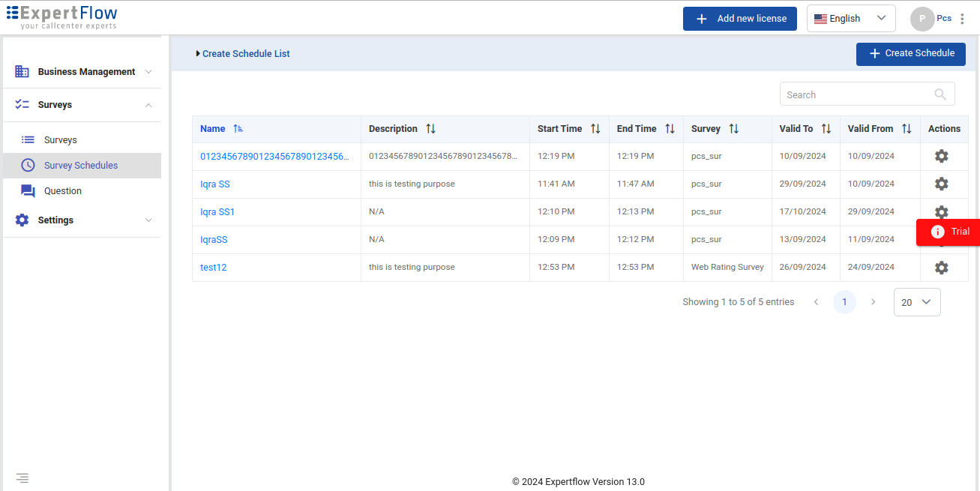
Task: Sort table by Name column icon
Action: 238,129
